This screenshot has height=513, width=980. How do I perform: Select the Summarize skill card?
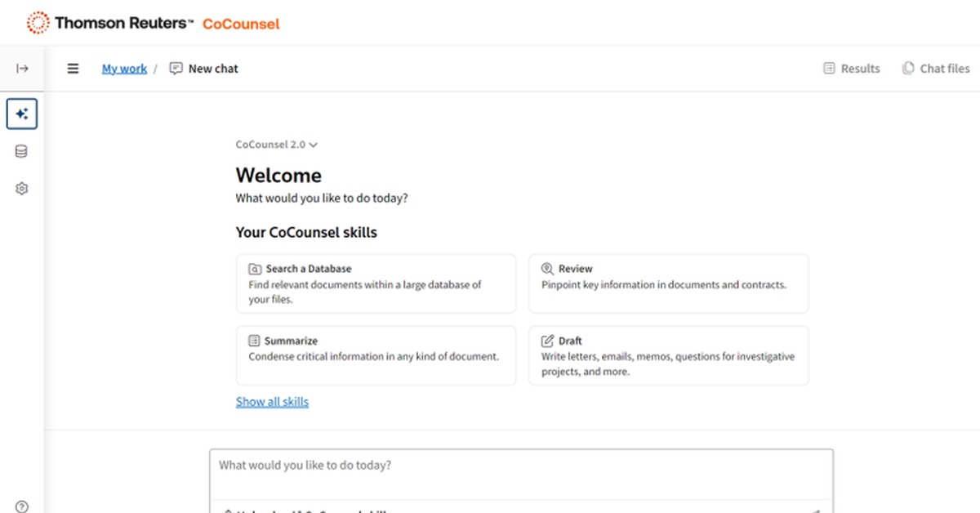coord(376,355)
